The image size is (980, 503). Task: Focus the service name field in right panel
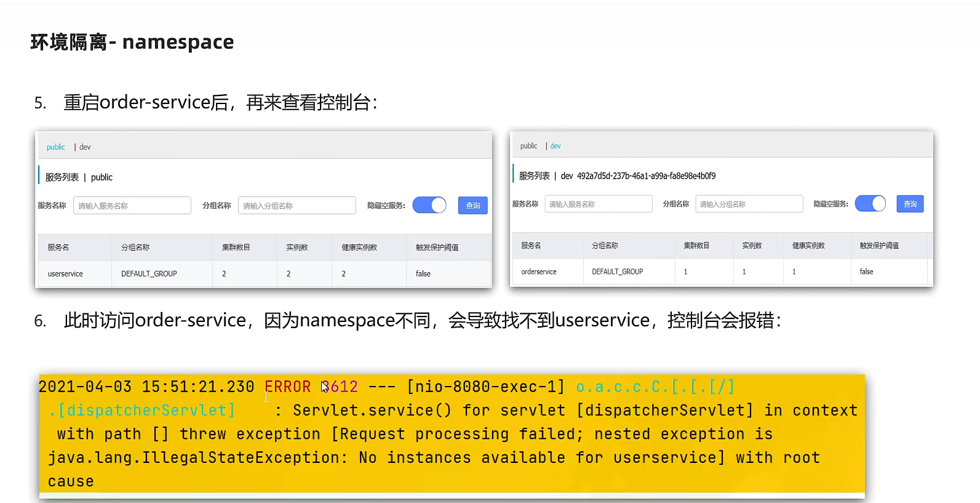(598, 204)
